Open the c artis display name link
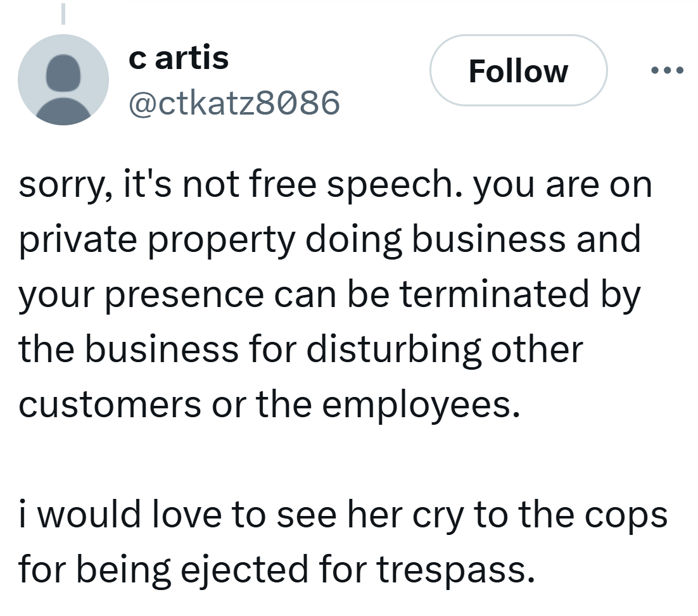 coord(178,58)
